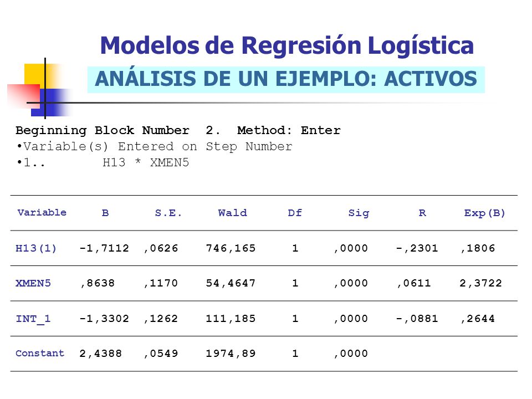Image resolution: width=532 pixels, height=399 pixels.
Task: Select the Exp(B) value 2,3722
Action: (481, 283)
